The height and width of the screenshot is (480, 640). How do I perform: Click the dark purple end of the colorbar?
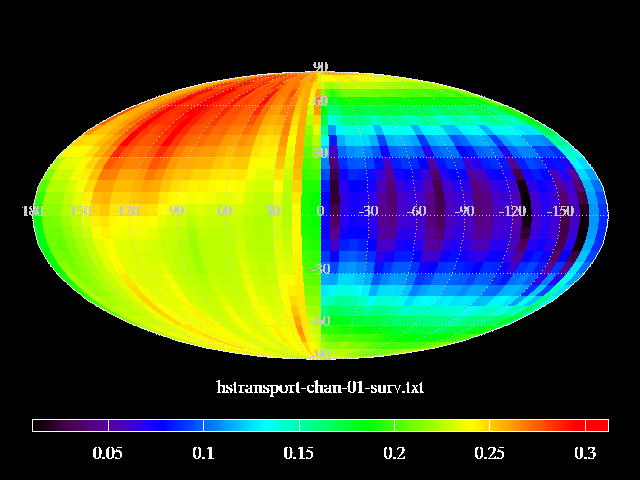[42, 425]
